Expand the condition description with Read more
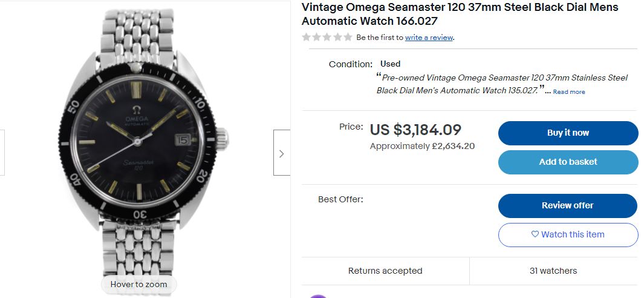The height and width of the screenshot is (298, 644). tap(569, 92)
